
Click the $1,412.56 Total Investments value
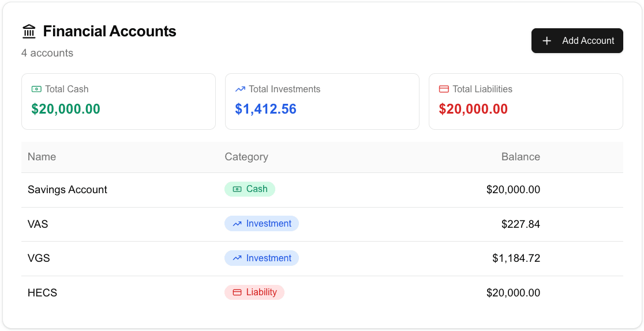(x=265, y=109)
